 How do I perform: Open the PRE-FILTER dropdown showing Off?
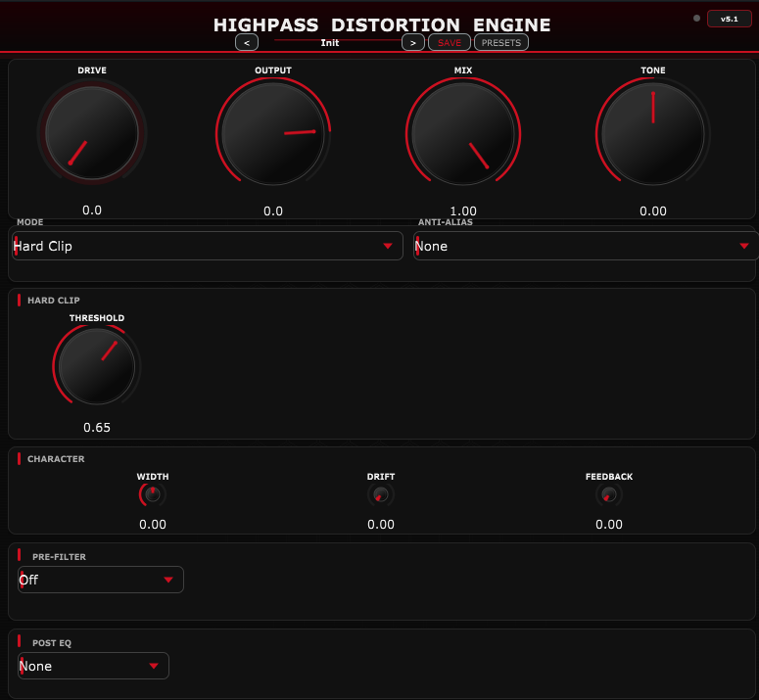(x=101, y=580)
